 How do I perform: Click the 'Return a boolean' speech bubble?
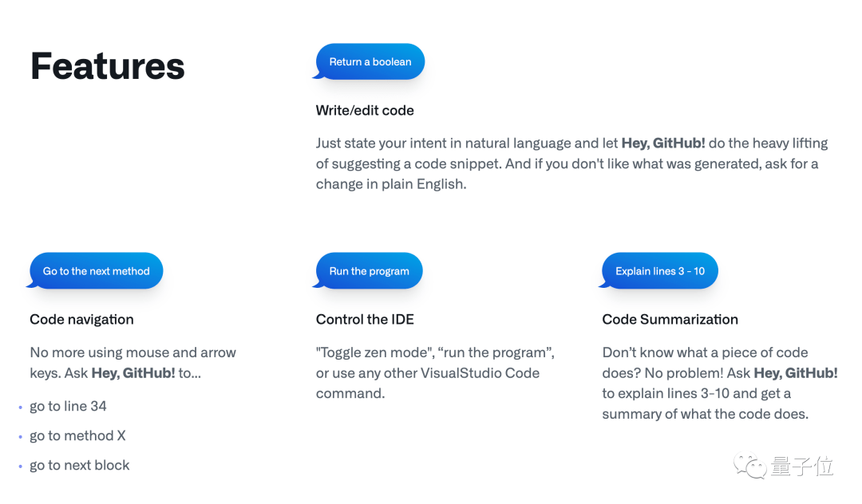click(370, 61)
